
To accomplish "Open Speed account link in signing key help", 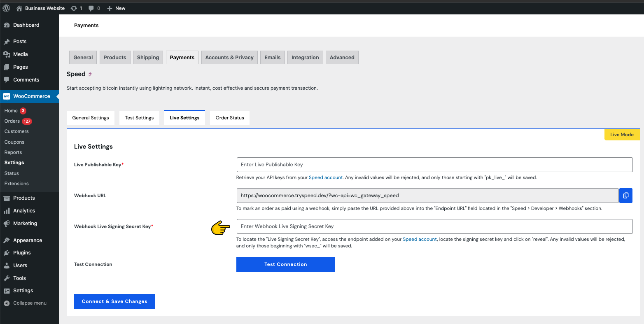I will tap(420, 239).
